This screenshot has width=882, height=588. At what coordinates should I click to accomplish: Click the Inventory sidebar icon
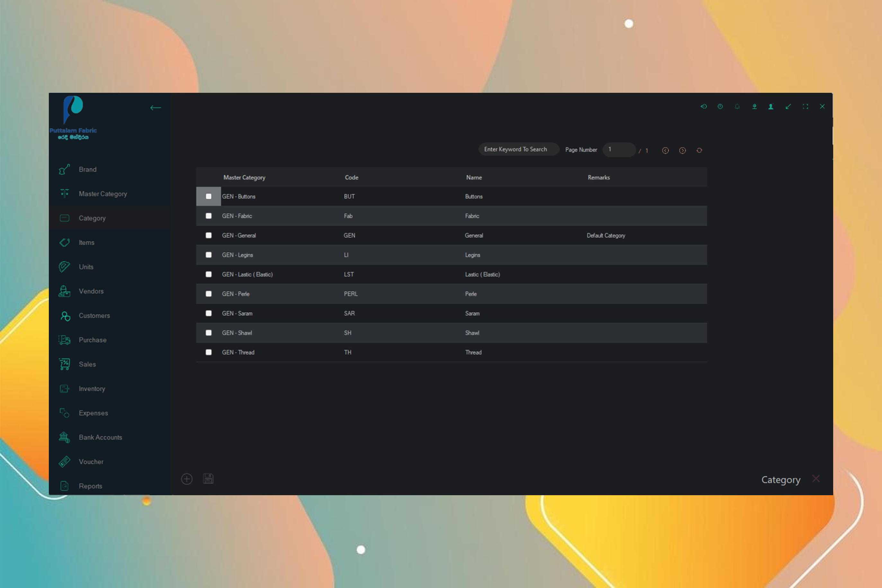click(65, 389)
